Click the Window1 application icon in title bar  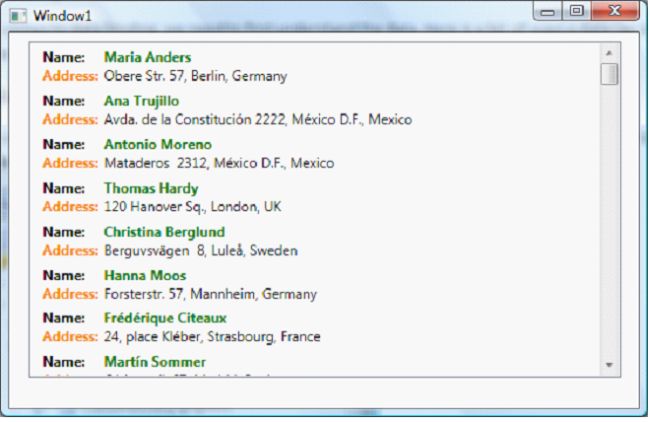click(x=18, y=16)
